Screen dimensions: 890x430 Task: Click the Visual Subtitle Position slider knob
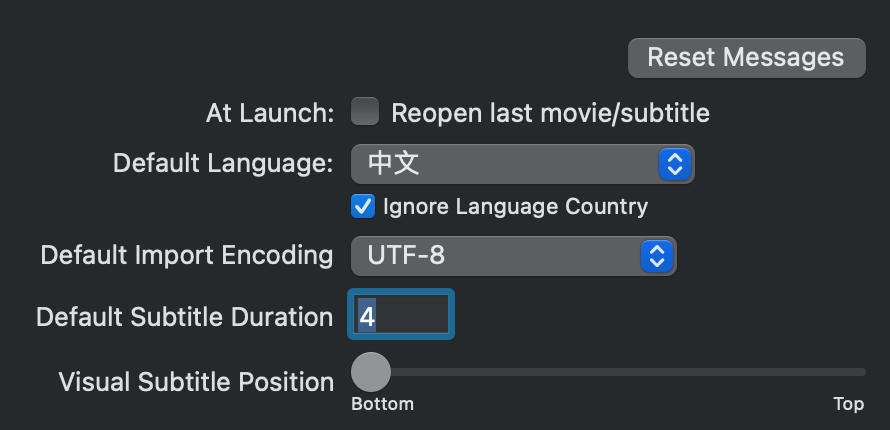tap(371, 372)
